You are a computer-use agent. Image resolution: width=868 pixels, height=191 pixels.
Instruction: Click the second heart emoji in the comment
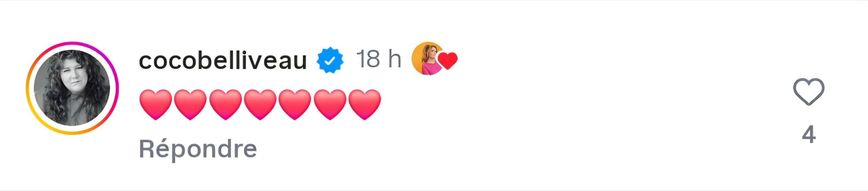click(190, 104)
